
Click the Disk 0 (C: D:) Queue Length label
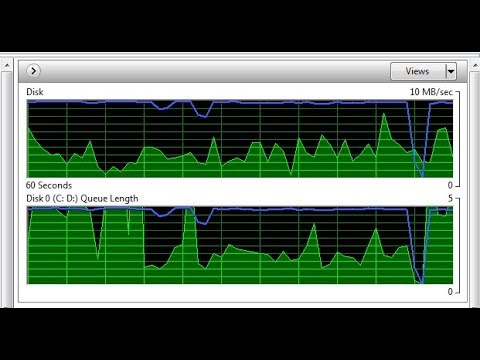point(82,199)
